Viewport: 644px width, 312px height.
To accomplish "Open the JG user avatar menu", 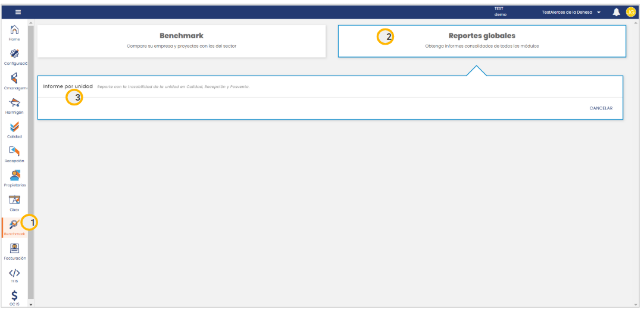I will [630, 12].
